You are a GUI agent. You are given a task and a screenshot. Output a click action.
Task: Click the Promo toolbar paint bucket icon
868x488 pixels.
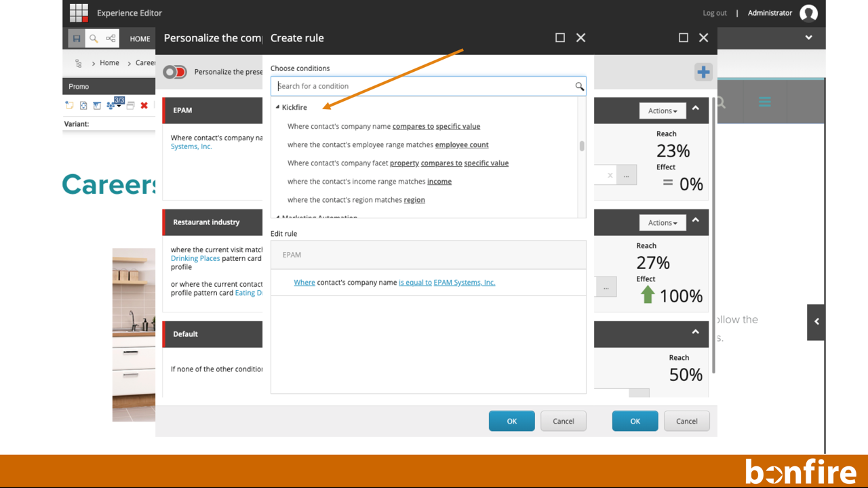97,105
